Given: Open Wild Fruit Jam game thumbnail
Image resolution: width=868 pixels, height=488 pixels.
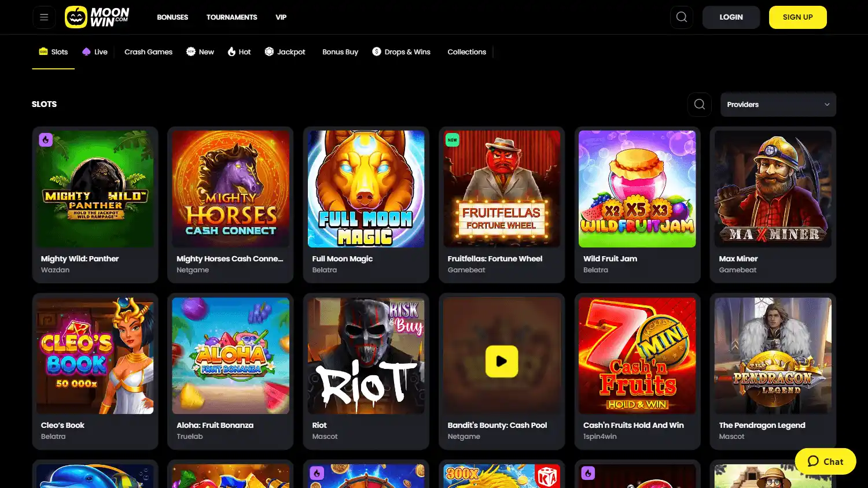Looking at the screenshot, I should pos(637,189).
